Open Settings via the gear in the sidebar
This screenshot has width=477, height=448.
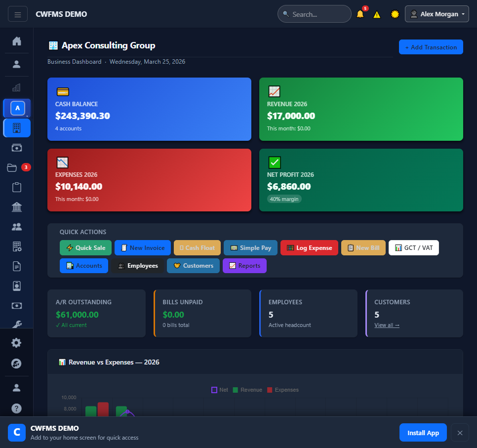[x=16, y=342]
